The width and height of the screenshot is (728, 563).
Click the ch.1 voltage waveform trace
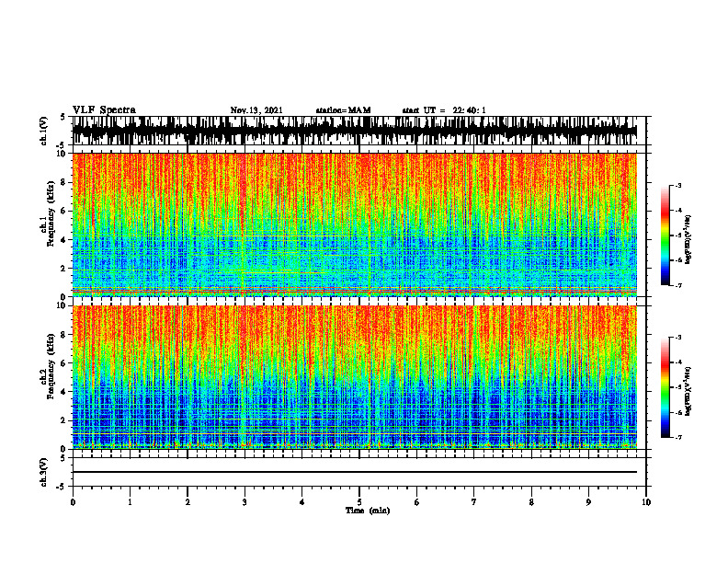coord(355,131)
